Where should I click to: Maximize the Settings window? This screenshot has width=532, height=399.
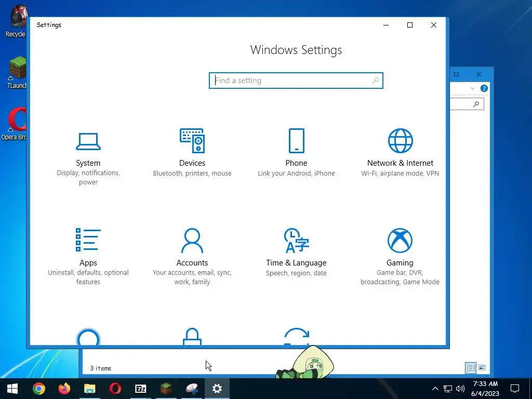tap(410, 25)
